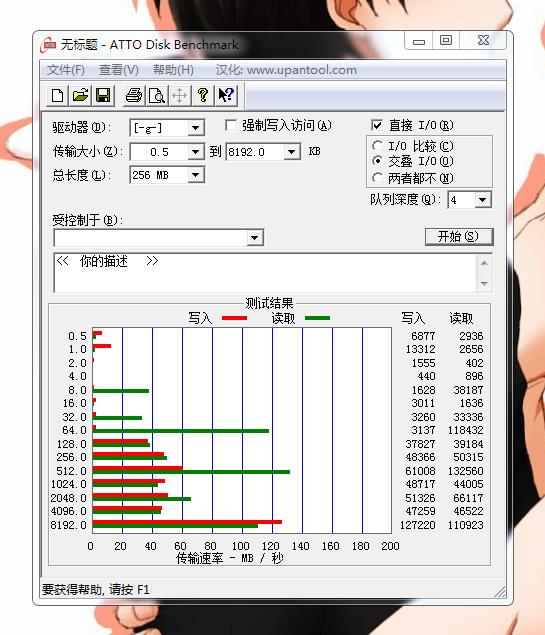Click read value 118432

coord(466,430)
